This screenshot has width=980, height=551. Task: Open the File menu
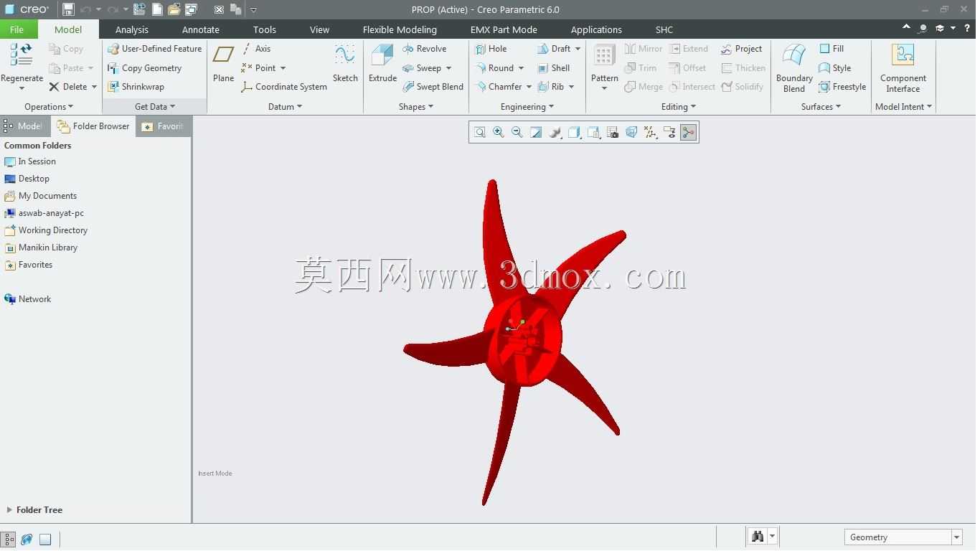17,29
